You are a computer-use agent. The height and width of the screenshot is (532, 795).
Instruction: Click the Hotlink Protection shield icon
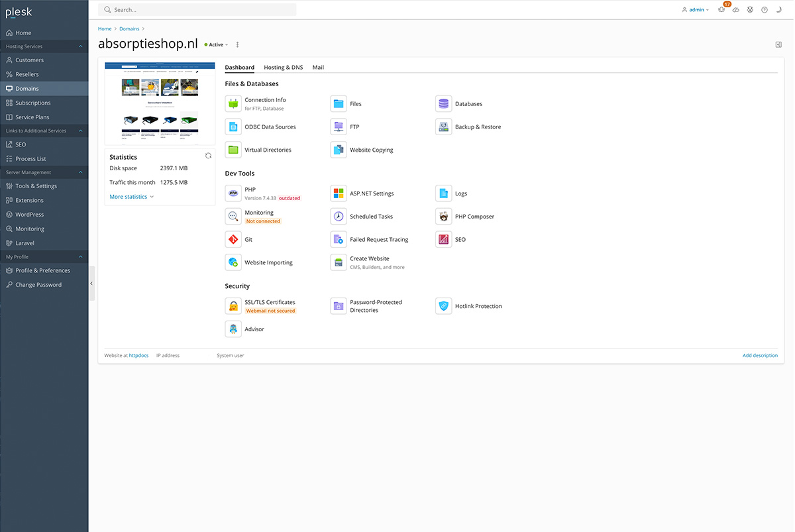[x=443, y=306]
